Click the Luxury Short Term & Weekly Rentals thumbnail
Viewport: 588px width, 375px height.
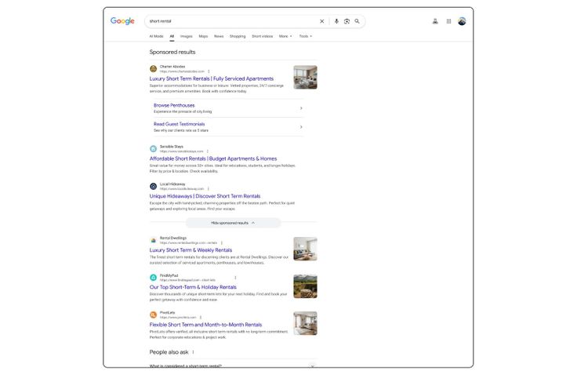[x=305, y=249]
